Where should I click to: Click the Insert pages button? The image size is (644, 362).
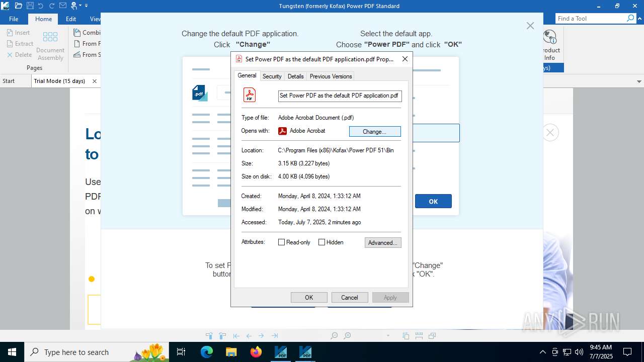(x=19, y=33)
